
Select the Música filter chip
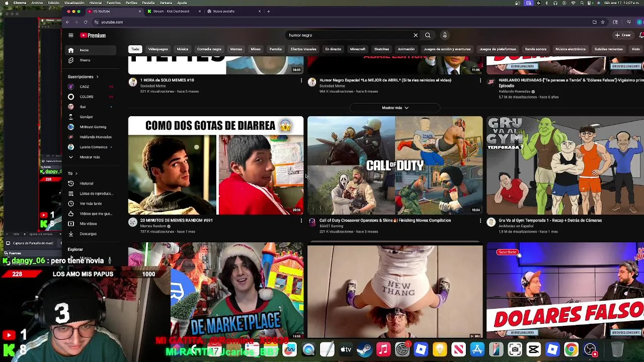183,49
